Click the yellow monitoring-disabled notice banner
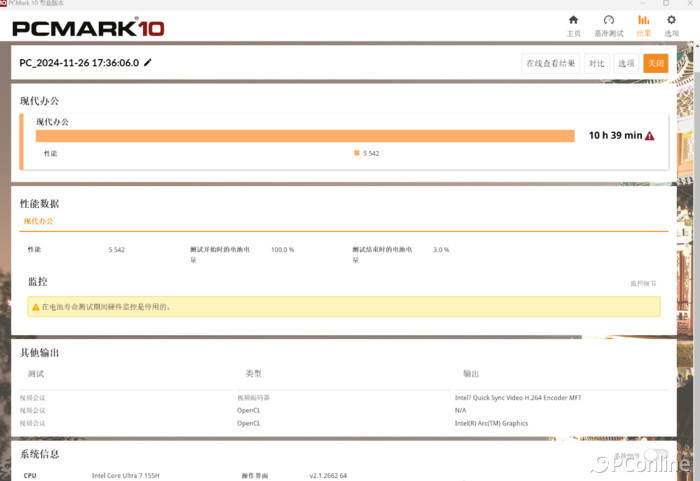This screenshot has width=700, height=481. (344, 307)
